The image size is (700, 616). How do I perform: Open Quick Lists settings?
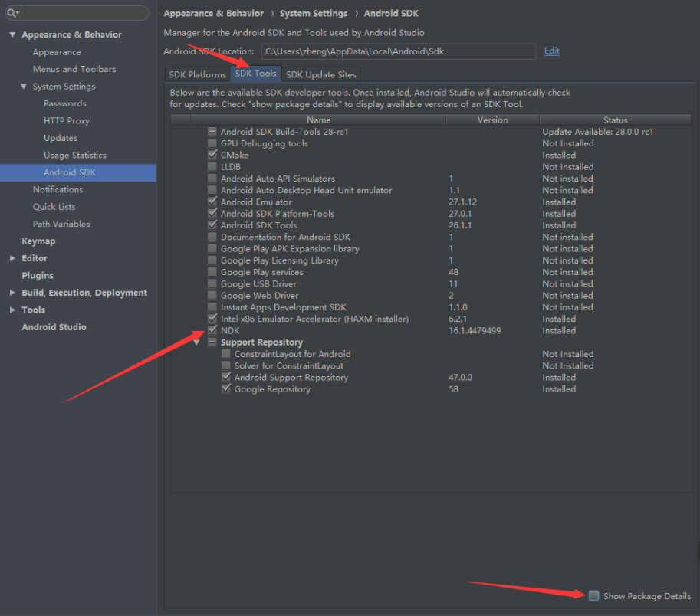click(54, 207)
